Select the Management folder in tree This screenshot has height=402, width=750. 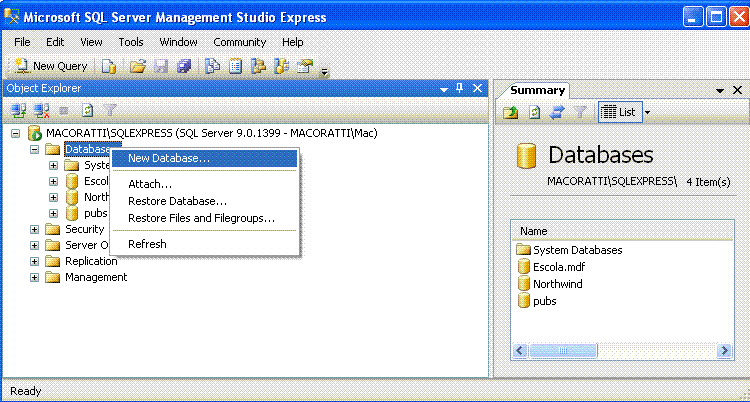point(96,277)
